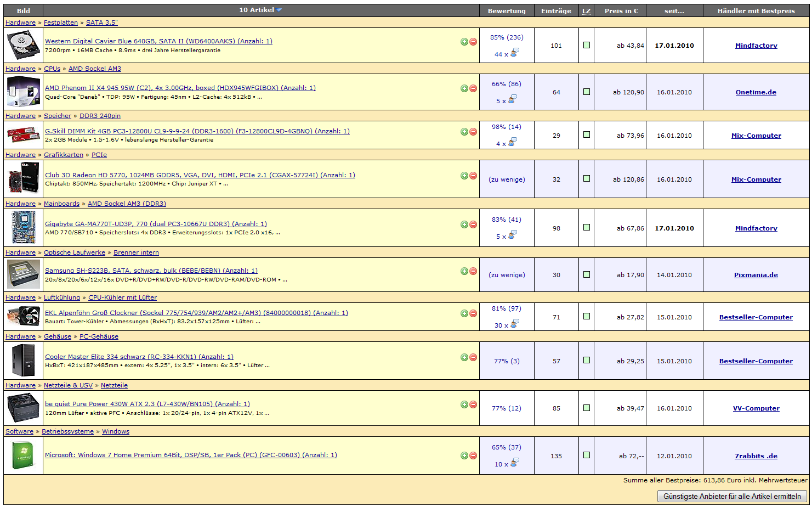Open sort arrow beside 10 Artikel header
Viewport: 812px width, 506px height.
279,10
